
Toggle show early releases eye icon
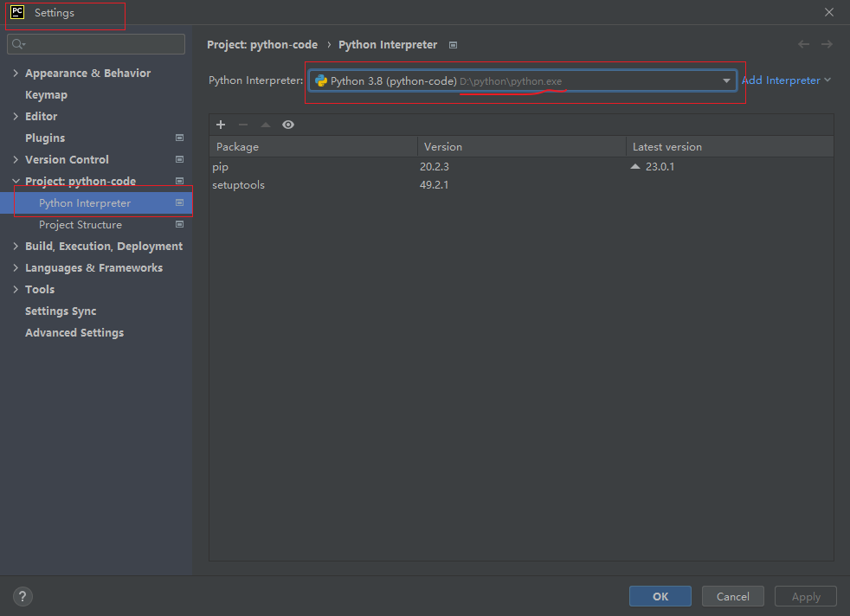click(x=288, y=125)
